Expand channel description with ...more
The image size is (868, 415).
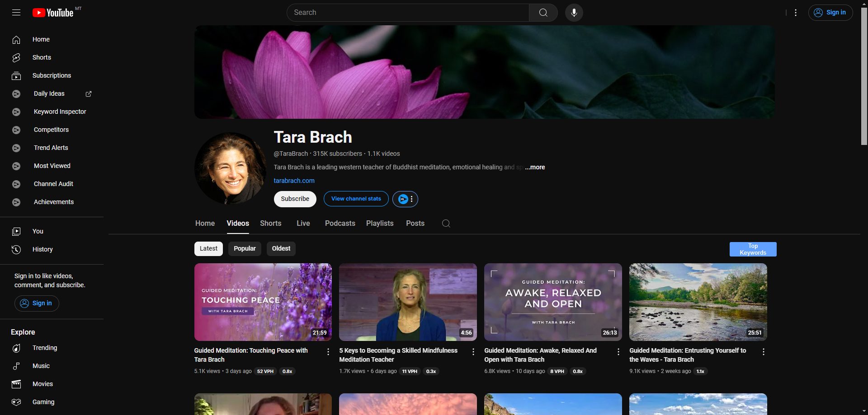tap(535, 167)
